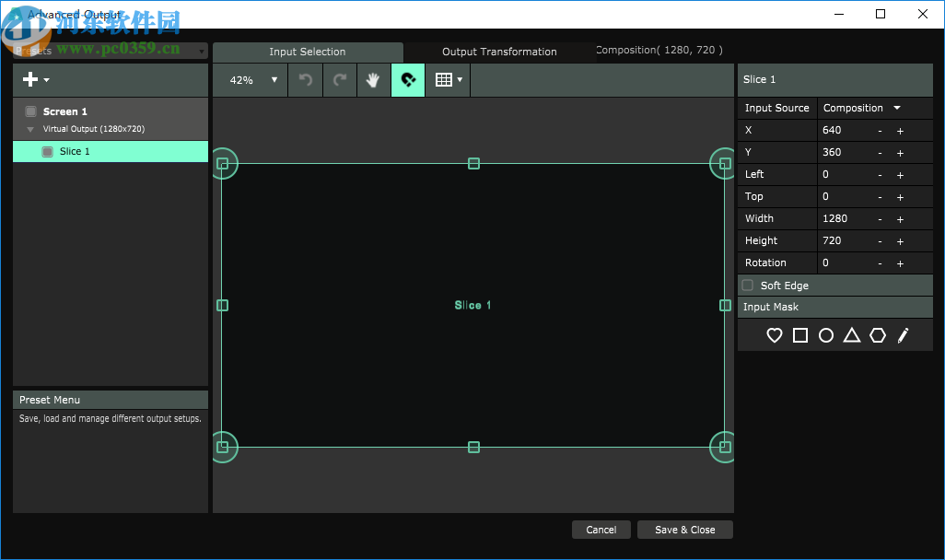Image resolution: width=945 pixels, height=560 pixels.
Task: Decrease the Top value with minus
Action: click(x=880, y=197)
